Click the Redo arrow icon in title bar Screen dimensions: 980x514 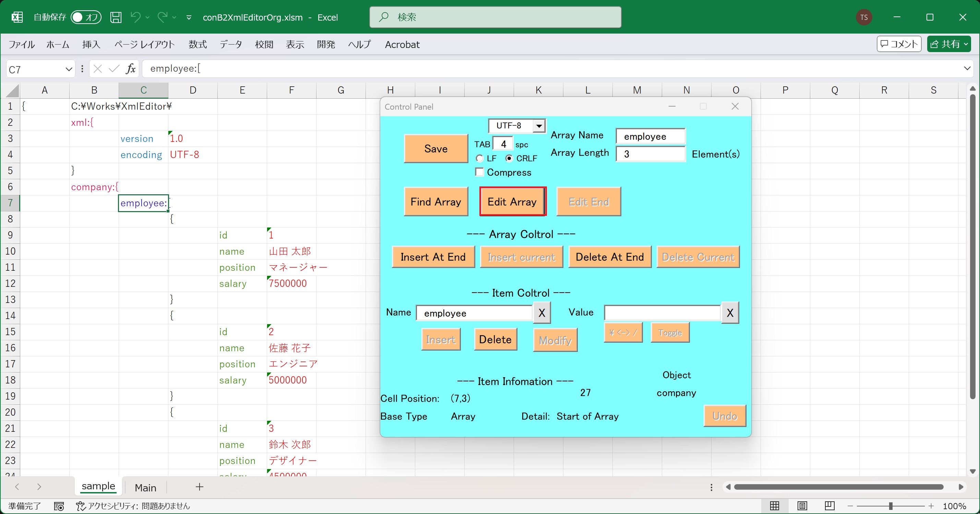(163, 17)
